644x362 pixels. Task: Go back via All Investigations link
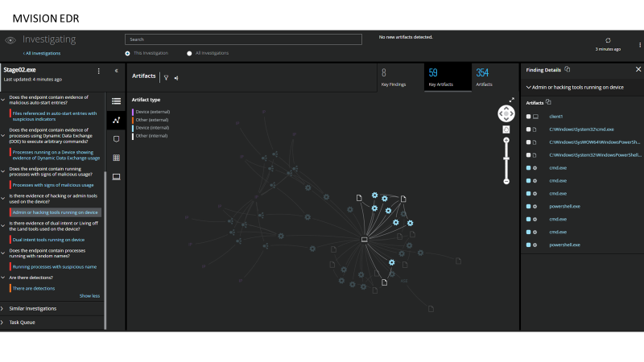(x=42, y=53)
